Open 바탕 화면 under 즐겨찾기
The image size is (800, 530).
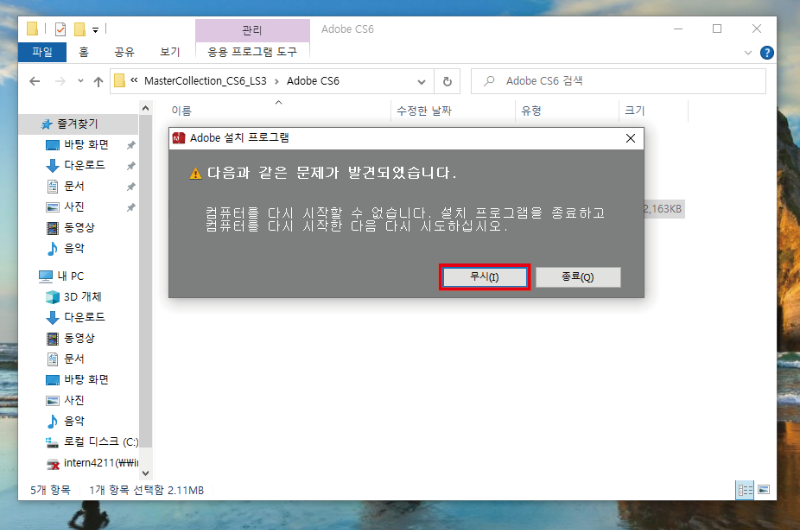pos(86,145)
